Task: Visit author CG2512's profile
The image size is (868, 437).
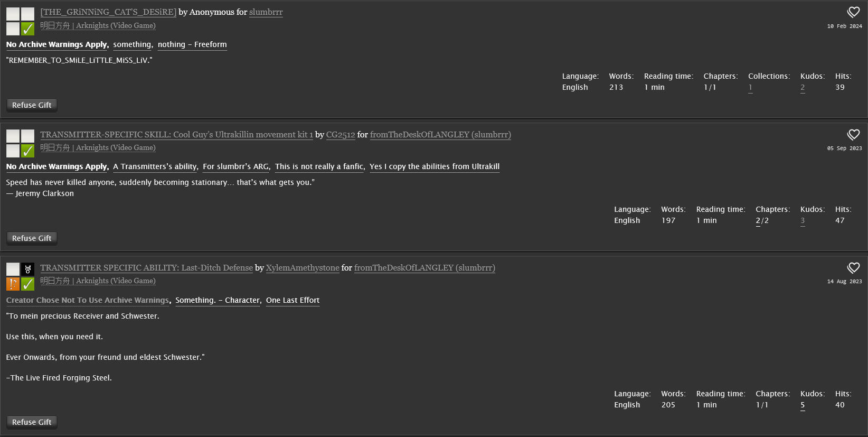Action: pos(341,135)
